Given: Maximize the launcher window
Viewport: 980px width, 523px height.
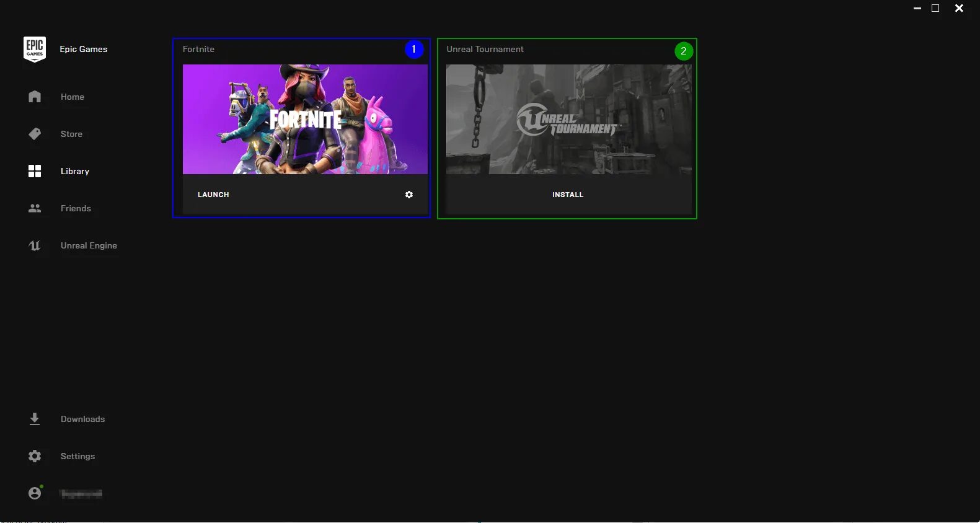Looking at the screenshot, I should coord(935,8).
